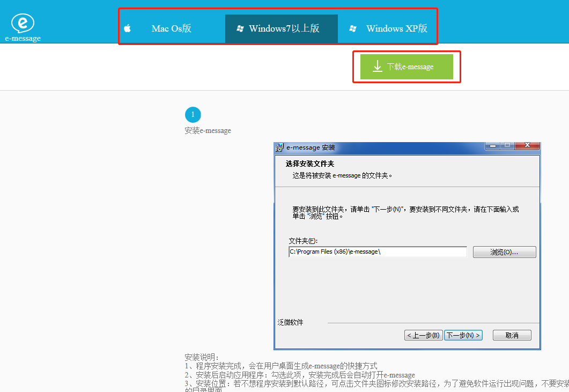This screenshot has height=392, width=569.
Task: Select the Windows7以上版 tab
Action: coord(284,28)
